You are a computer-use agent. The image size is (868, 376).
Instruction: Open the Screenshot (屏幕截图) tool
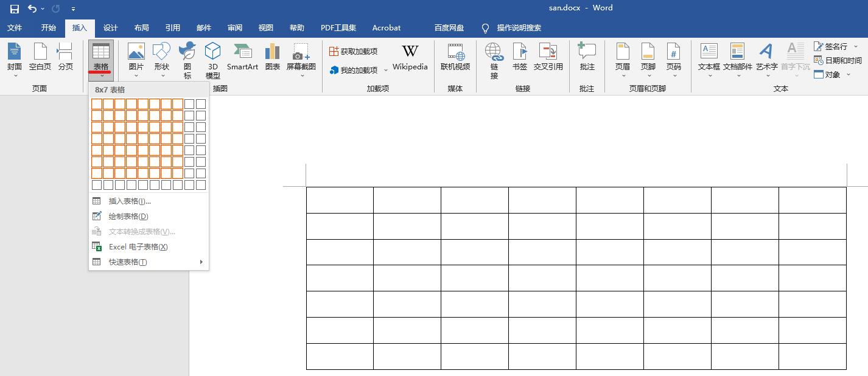pyautogui.click(x=301, y=60)
